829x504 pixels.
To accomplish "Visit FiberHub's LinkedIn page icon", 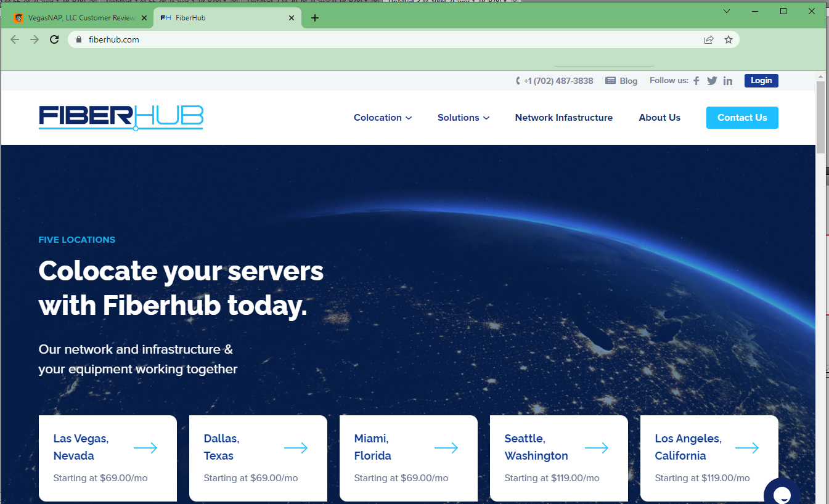I will coord(728,81).
